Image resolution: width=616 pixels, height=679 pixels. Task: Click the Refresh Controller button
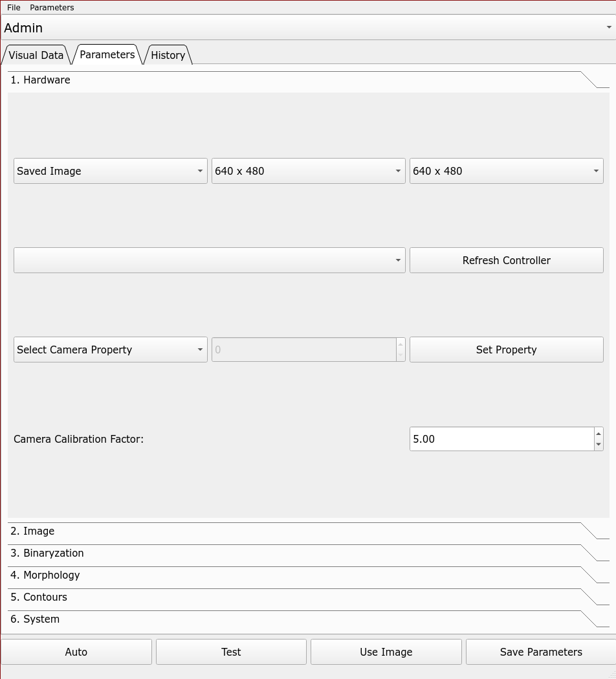tap(507, 260)
